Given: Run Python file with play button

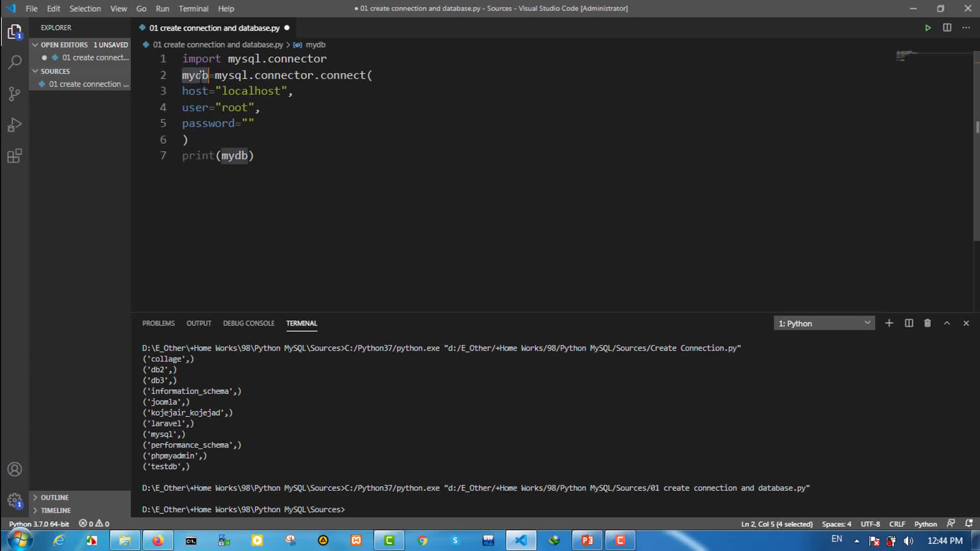Looking at the screenshot, I should pyautogui.click(x=928, y=28).
